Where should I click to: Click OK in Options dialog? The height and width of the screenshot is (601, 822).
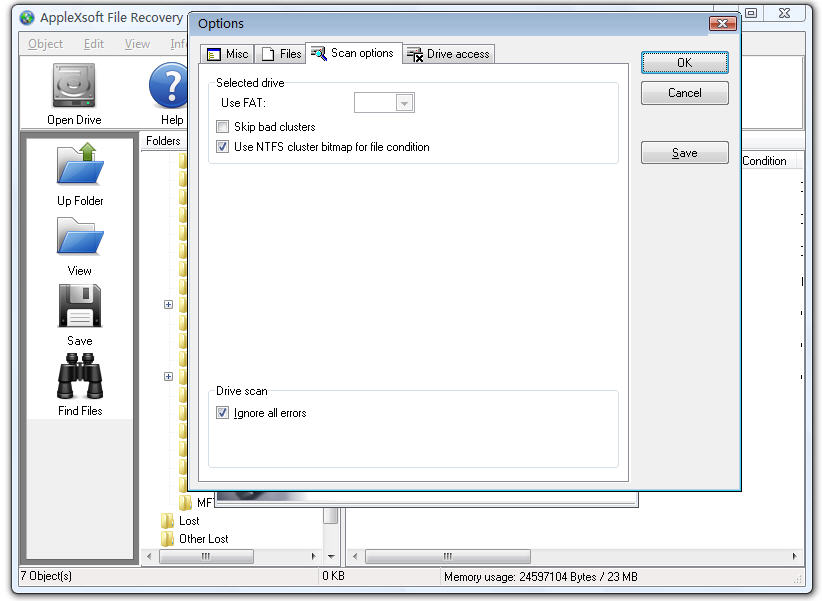click(x=685, y=63)
